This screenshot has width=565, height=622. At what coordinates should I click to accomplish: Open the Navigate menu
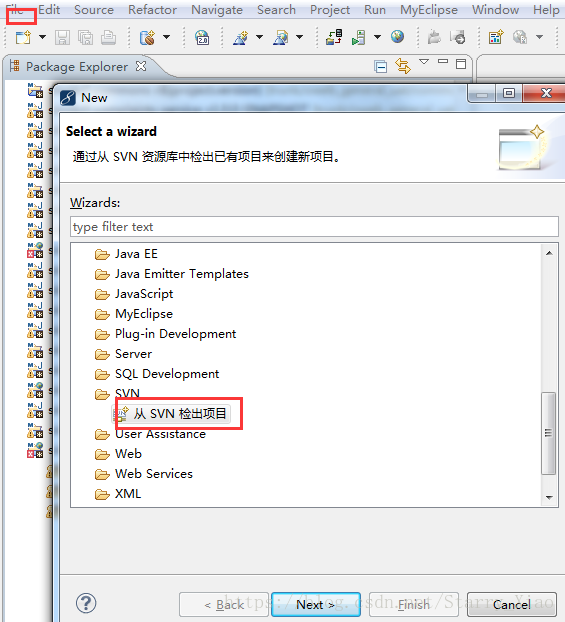(x=217, y=10)
